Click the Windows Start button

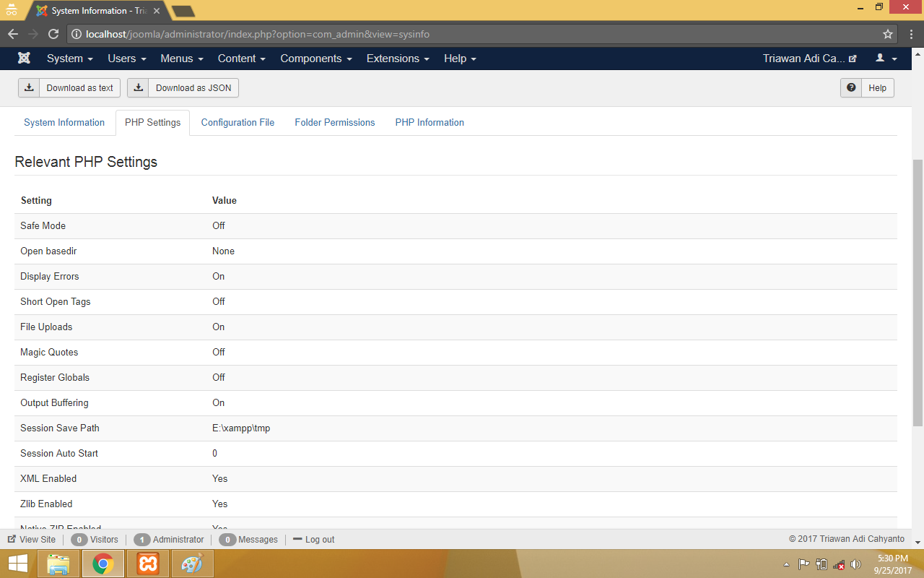(17, 564)
